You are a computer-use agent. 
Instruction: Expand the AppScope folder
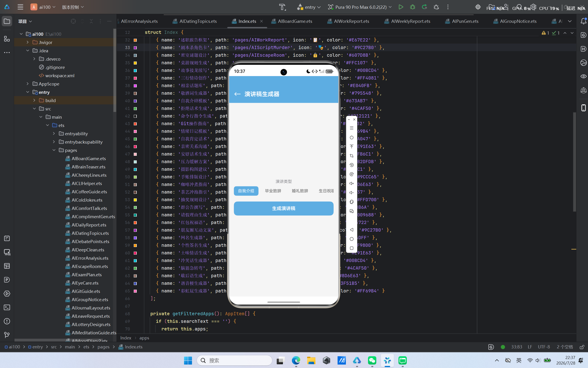point(27,83)
